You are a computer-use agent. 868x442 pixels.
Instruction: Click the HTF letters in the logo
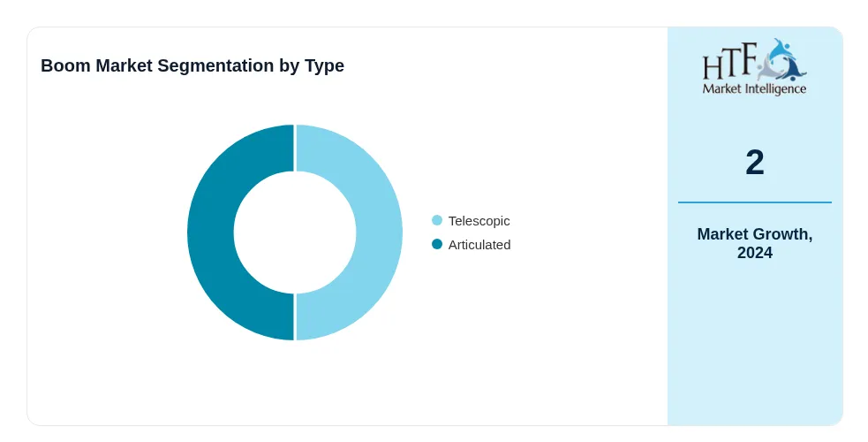pyautogui.click(x=729, y=62)
